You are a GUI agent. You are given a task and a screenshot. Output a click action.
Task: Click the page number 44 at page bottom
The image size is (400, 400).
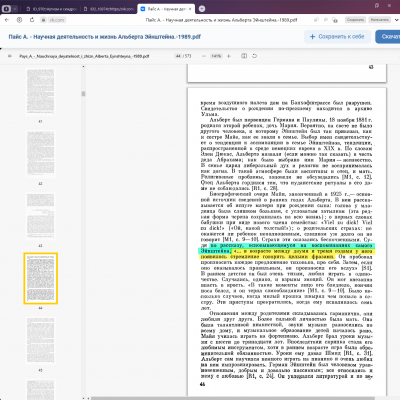coord(202,384)
